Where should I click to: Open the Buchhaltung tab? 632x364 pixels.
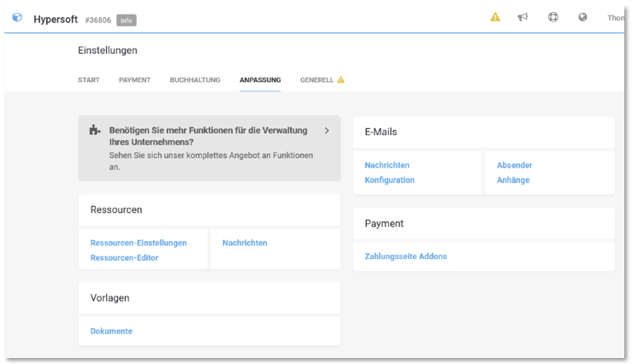[x=195, y=80]
